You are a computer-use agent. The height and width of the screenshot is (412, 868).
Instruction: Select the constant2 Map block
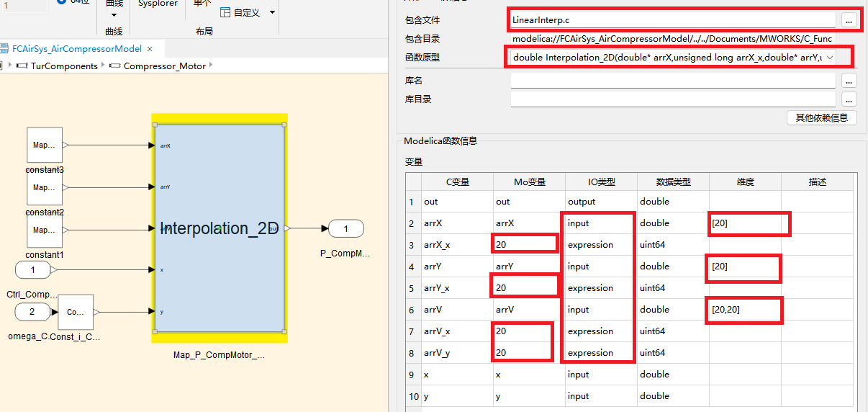pos(45,187)
